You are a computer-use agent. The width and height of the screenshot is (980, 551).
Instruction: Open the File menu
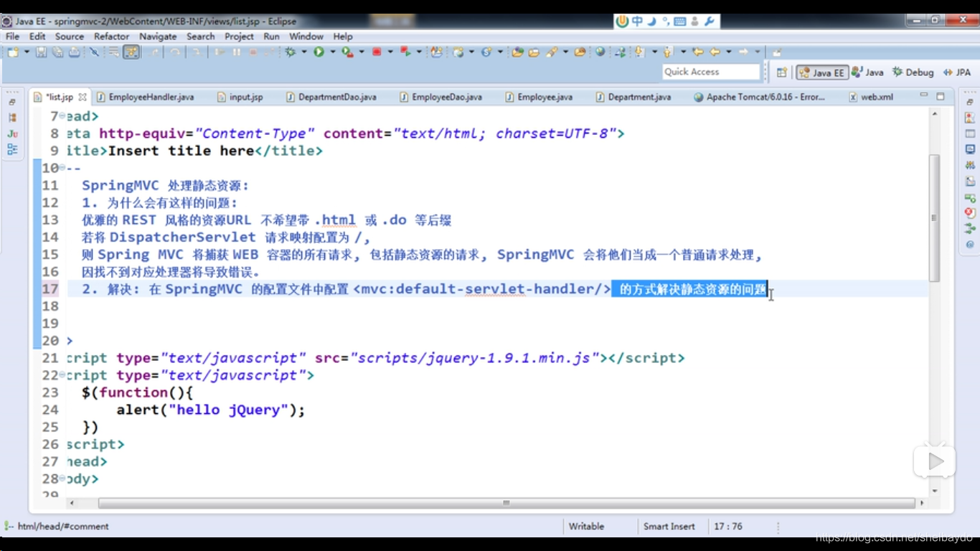12,36
